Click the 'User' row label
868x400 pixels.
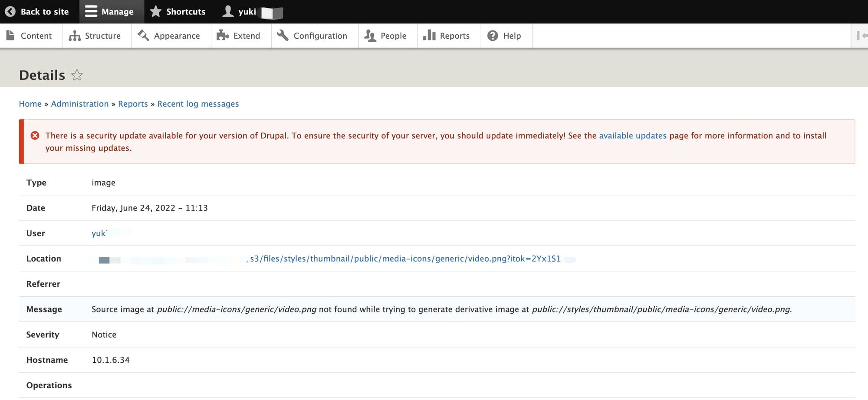click(x=36, y=233)
